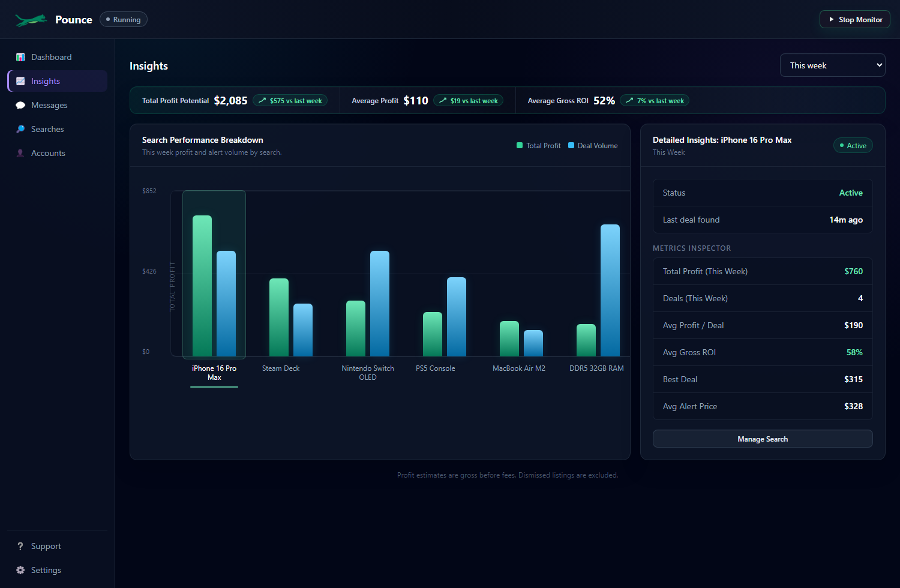
Task: Click the trend arrow beside 7% vs last week
Action: (x=629, y=101)
